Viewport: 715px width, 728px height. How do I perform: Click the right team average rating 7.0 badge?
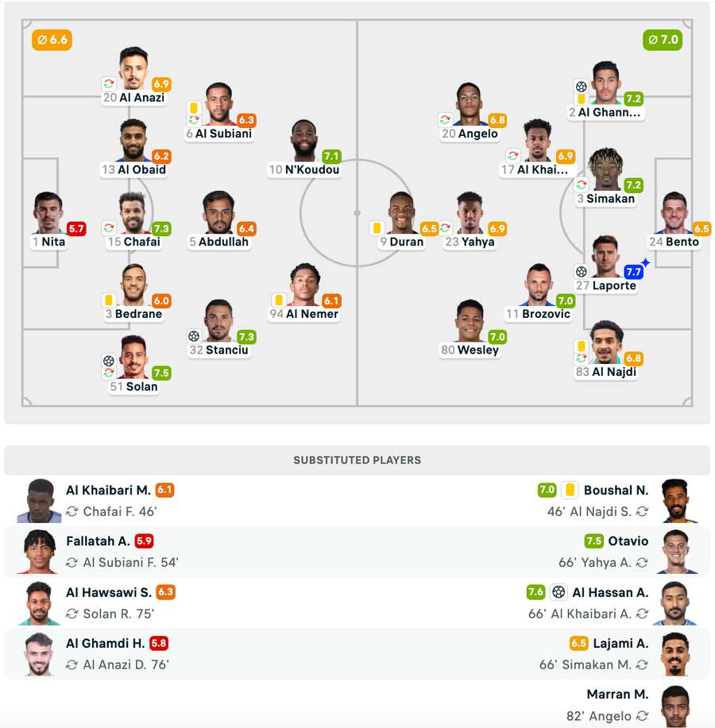pyautogui.click(x=662, y=40)
